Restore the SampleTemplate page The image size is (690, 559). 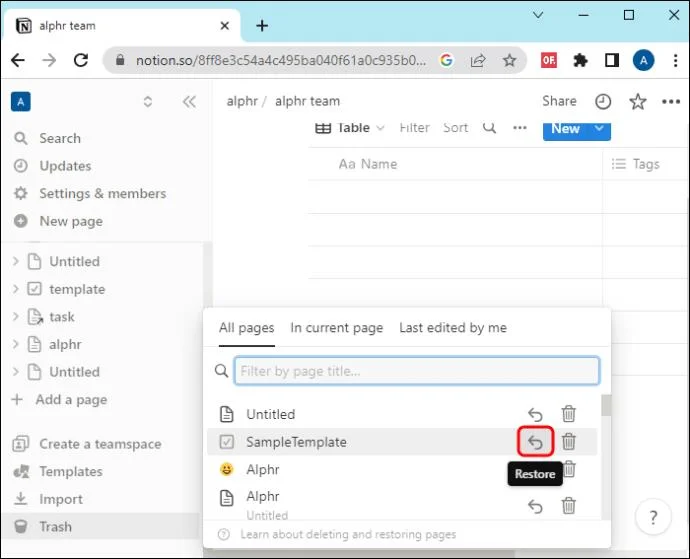pyautogui.click(x=535, y=441)
